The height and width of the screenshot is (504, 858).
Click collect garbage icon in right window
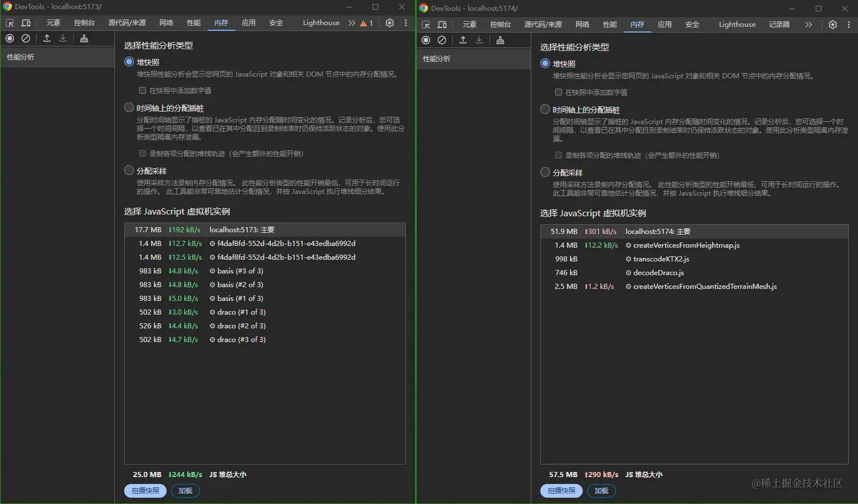(x=500, y=40)
